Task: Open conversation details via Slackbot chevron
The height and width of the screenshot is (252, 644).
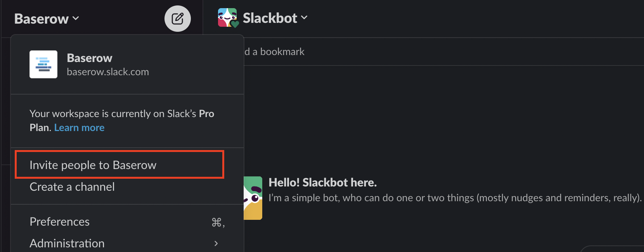Action: click(305, 17)
